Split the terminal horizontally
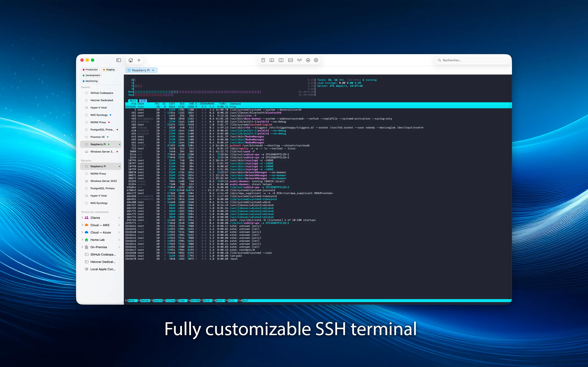 [290, 60]
